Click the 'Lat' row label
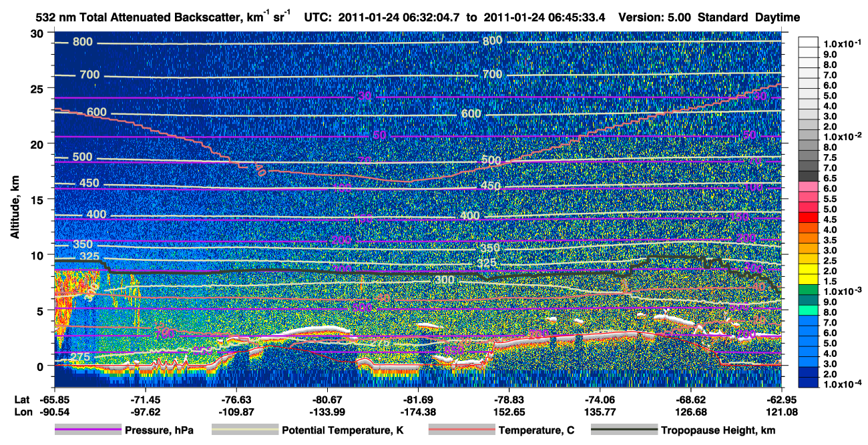This screenshot has height=445, width=868. click(x=21, y=400)
